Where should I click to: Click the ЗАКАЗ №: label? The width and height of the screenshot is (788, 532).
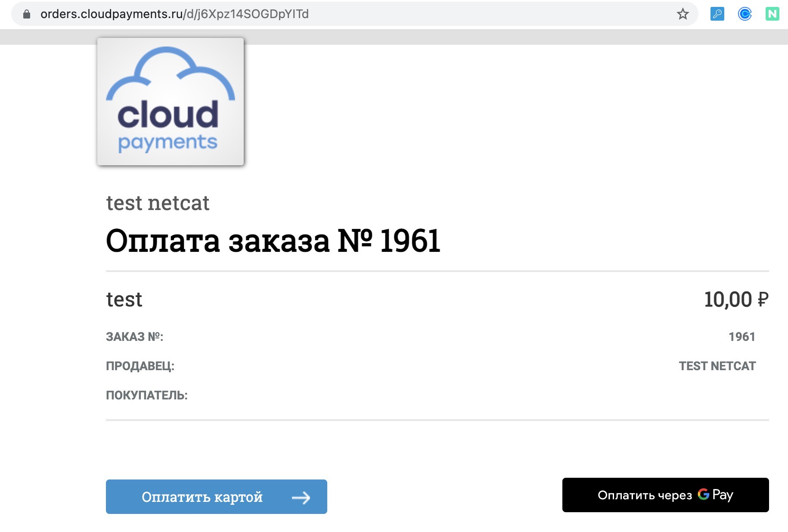(135, 337)
